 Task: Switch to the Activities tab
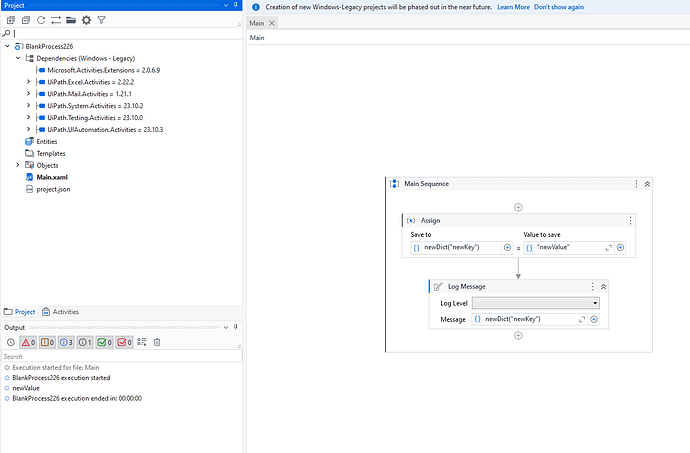[x=61, y=312]
